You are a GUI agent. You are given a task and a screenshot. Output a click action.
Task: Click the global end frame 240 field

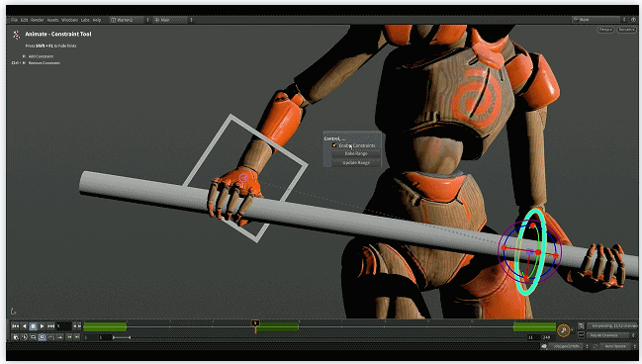(548, 337)
